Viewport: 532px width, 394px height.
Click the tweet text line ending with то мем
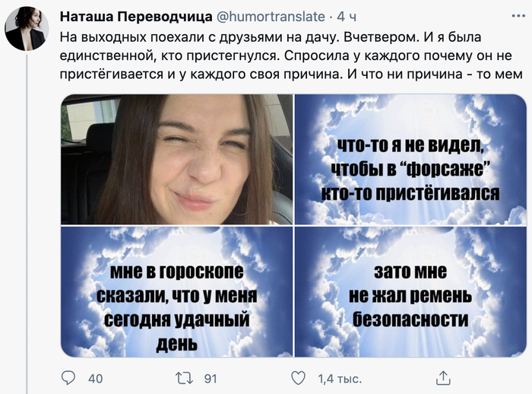[291, 74]
